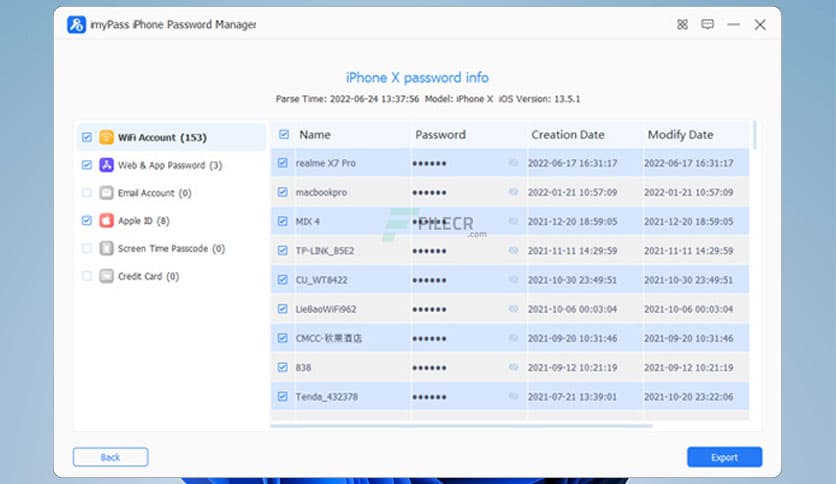
Task: Deselect the Tenda_432378 checkbox
Action: click(283, 397)
